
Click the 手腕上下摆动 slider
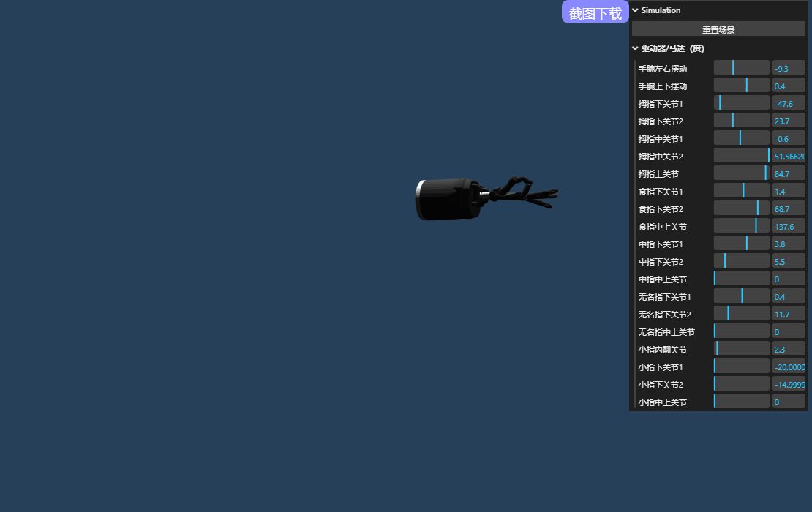click(x=741, y=86)
